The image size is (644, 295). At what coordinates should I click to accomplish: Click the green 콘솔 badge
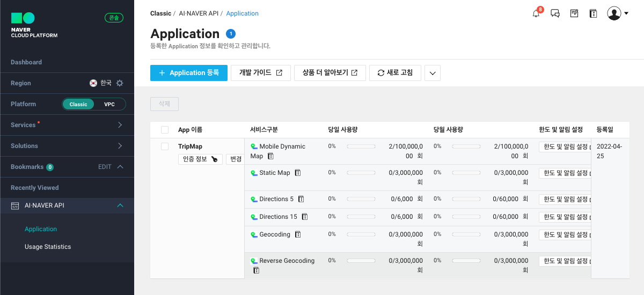pos(114,18)
